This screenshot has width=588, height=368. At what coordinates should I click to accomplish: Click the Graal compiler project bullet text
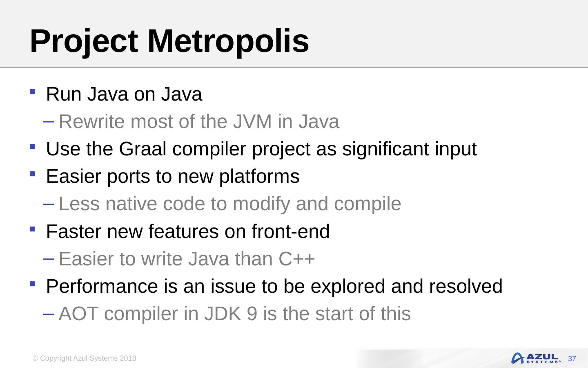(261, 149)
